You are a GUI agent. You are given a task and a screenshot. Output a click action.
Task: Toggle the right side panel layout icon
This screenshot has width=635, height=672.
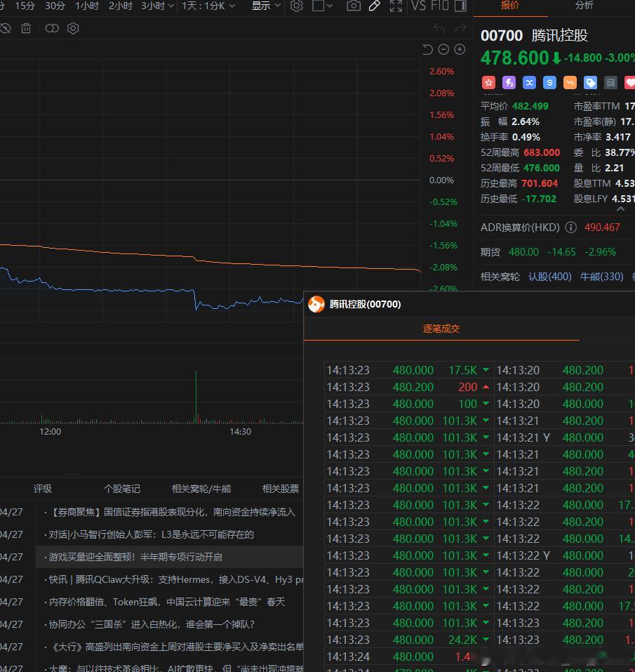(460, 6)
